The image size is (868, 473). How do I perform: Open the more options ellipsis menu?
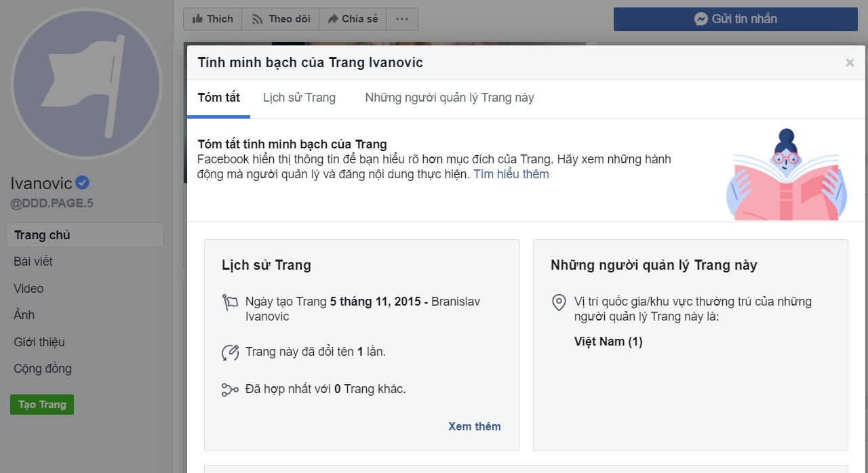tap(401, 18)
